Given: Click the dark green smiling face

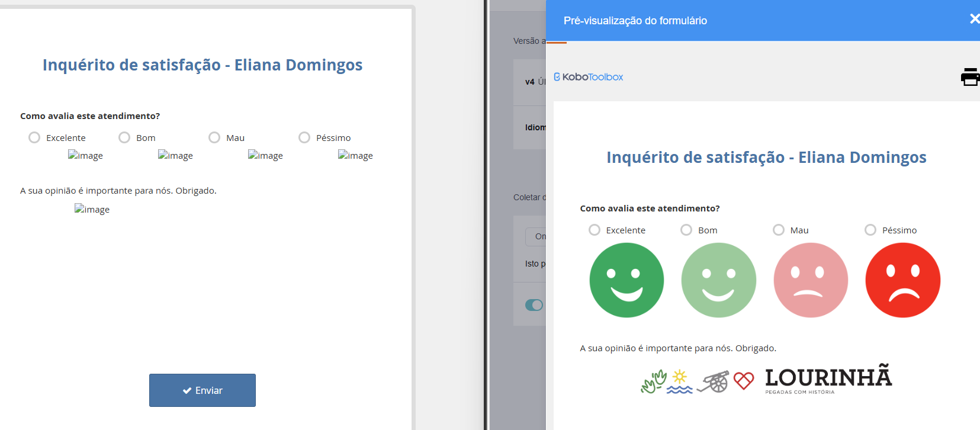Looking at the screenshot, I should (x=626, y=280).
